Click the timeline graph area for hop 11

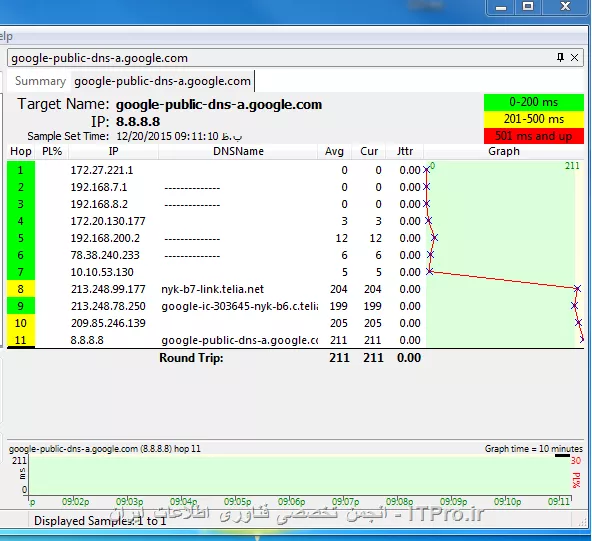(x=300, y=475)
